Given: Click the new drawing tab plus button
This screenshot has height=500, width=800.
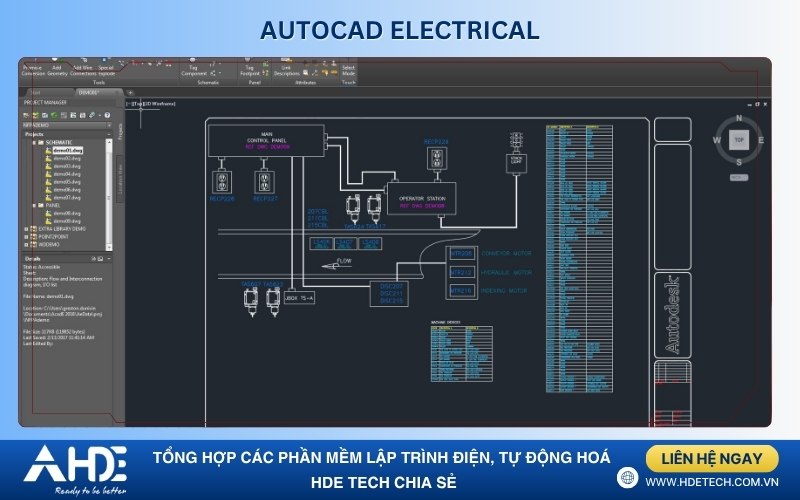Looking at the screenshot, I should coord(130,92).
